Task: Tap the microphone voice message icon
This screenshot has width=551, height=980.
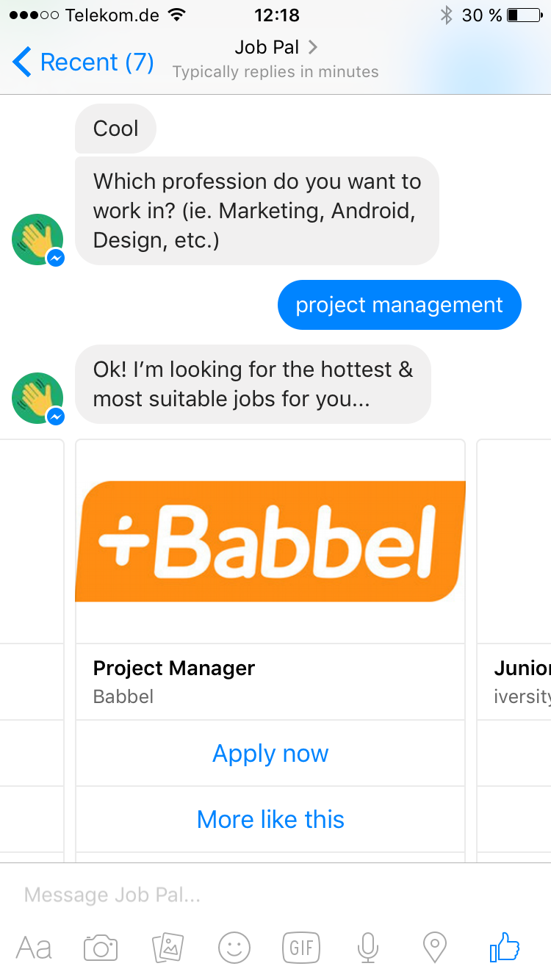Action: 368,948
